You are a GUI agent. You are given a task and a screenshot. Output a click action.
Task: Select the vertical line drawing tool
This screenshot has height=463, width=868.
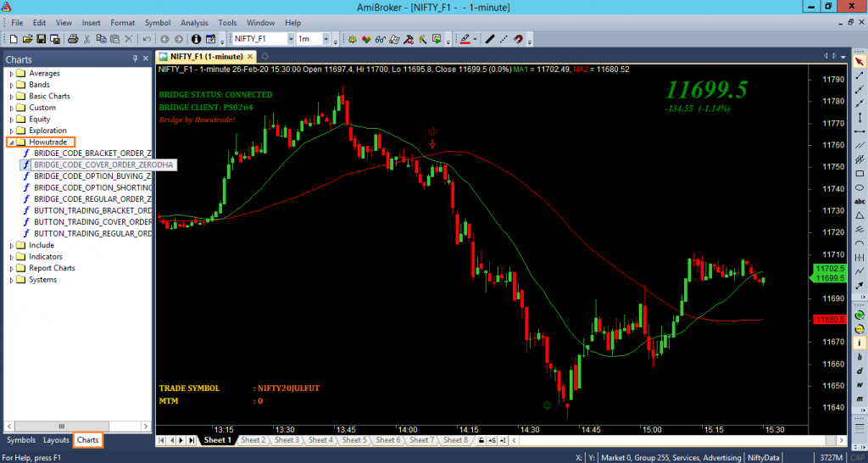pos(860,117)
